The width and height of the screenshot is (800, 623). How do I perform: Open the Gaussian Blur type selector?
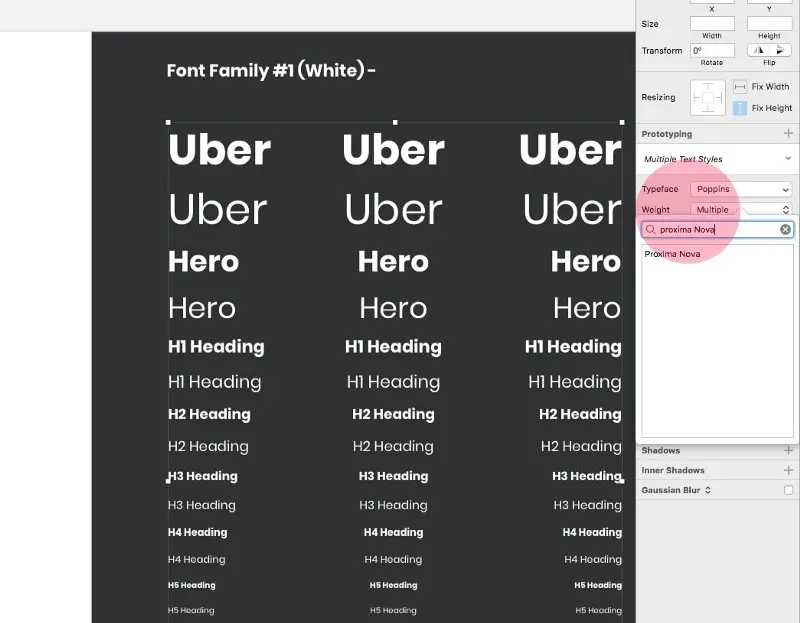(x=708, y=490)
